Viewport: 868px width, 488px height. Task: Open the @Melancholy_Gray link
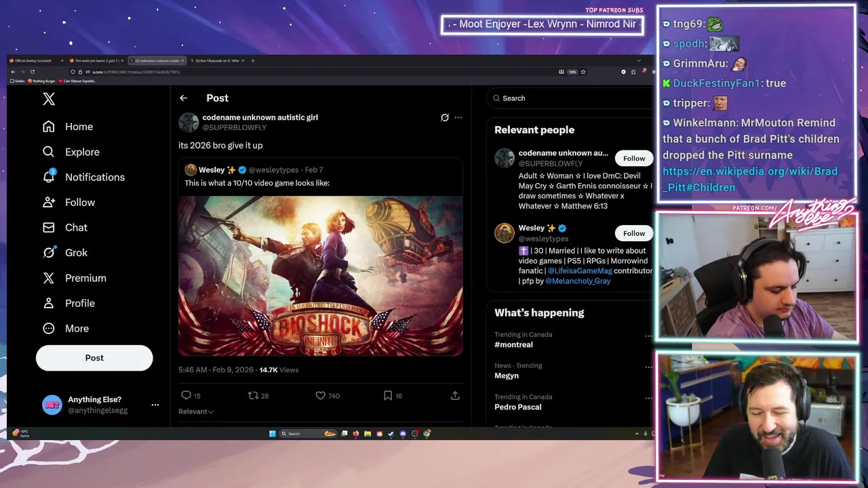click(x=578, y=281)
